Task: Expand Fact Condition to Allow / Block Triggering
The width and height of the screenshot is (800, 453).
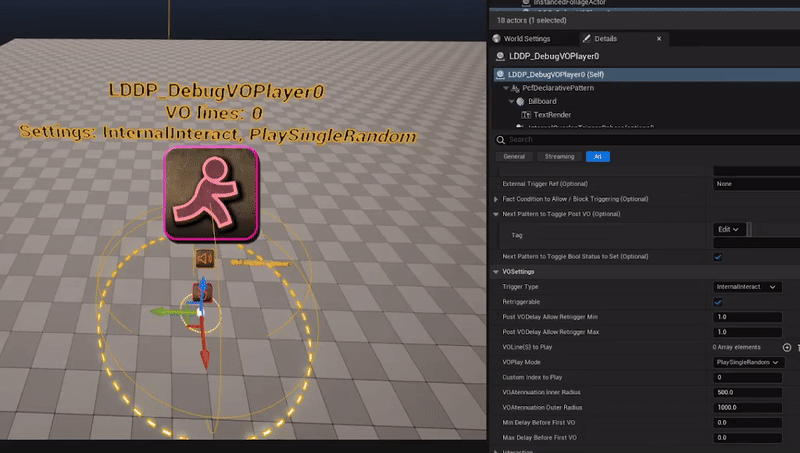Action: point(496,199)
